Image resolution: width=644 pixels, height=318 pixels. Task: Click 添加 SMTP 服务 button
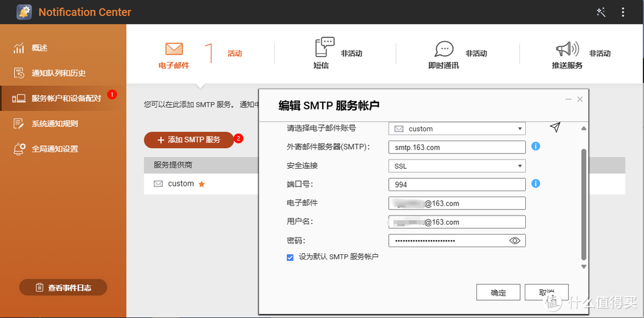[188, 139]
